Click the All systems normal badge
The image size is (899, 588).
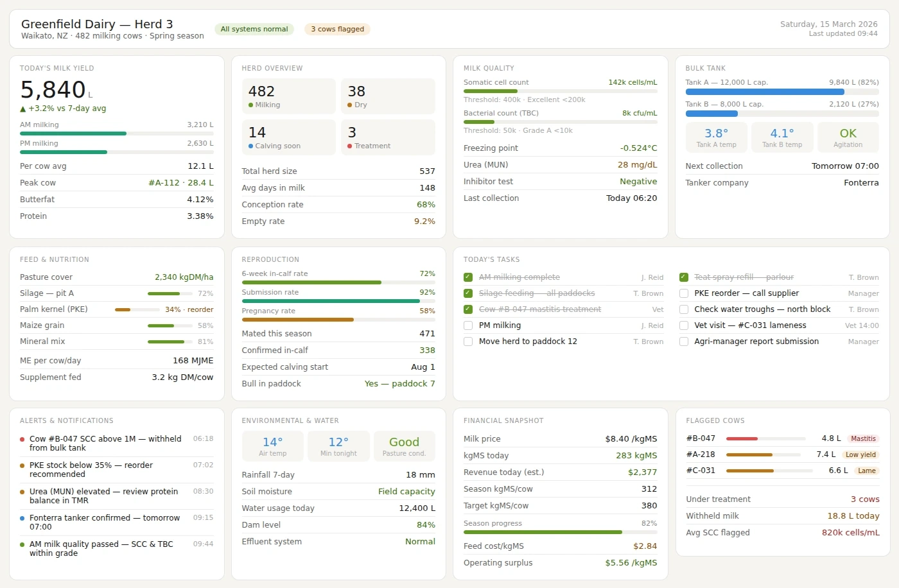point(254,29)
